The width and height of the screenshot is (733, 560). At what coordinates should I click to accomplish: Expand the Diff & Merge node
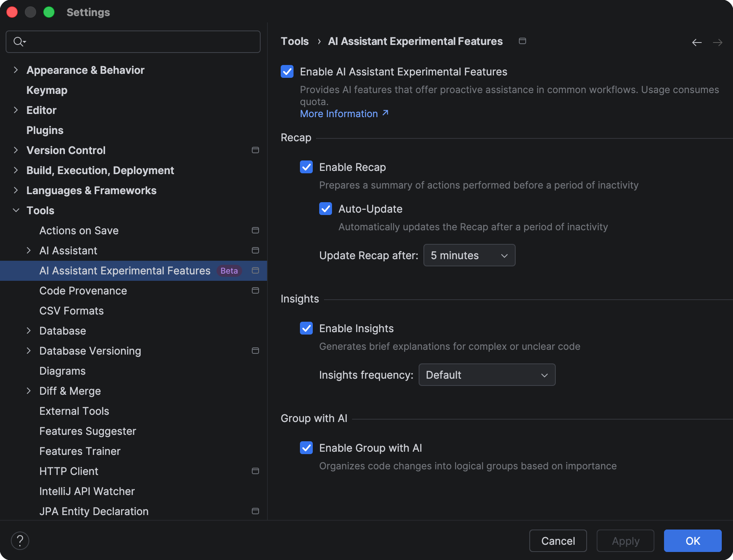click(x=28, y=391)
